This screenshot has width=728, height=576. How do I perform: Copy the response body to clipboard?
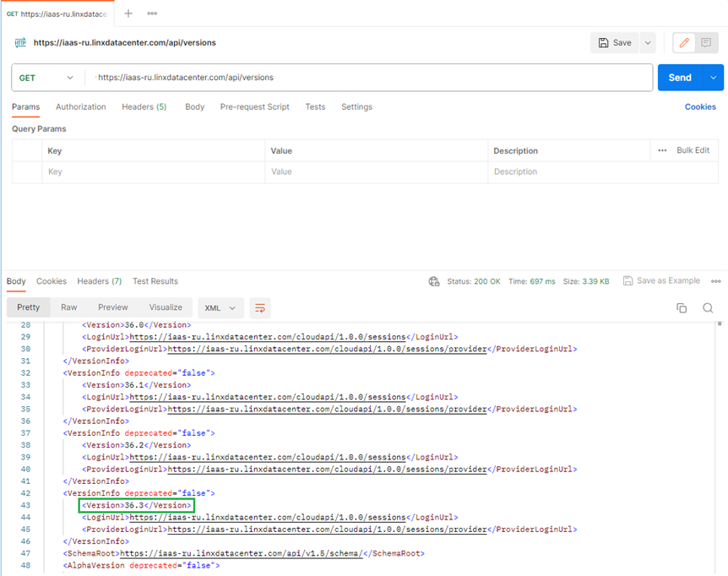coord(682,307)
